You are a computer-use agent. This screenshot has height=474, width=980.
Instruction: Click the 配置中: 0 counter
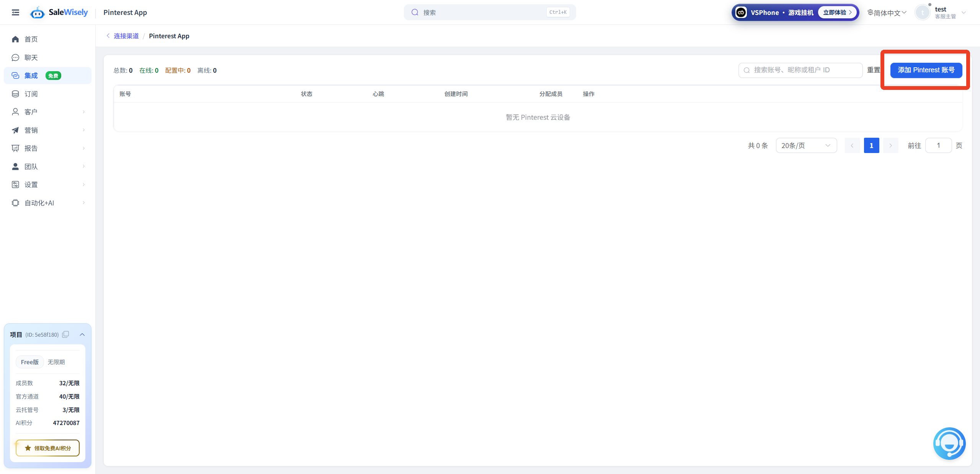click(178, 70)
